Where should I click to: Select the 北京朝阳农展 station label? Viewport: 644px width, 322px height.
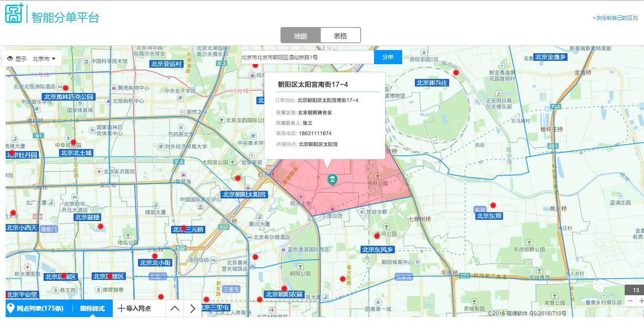pyautogui.click(x=284, y=294)
